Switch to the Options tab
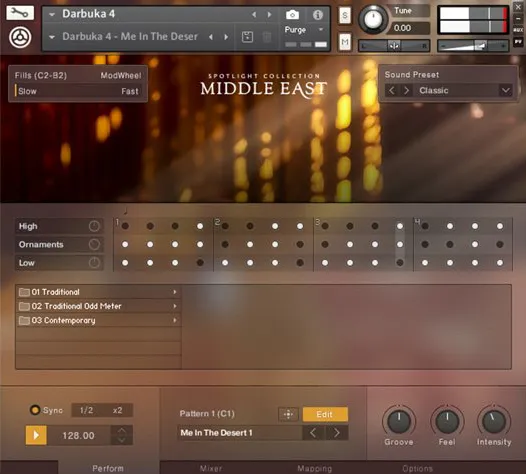Image resolution: width=526 pixels, height=474 pixels. click(417, 468)
